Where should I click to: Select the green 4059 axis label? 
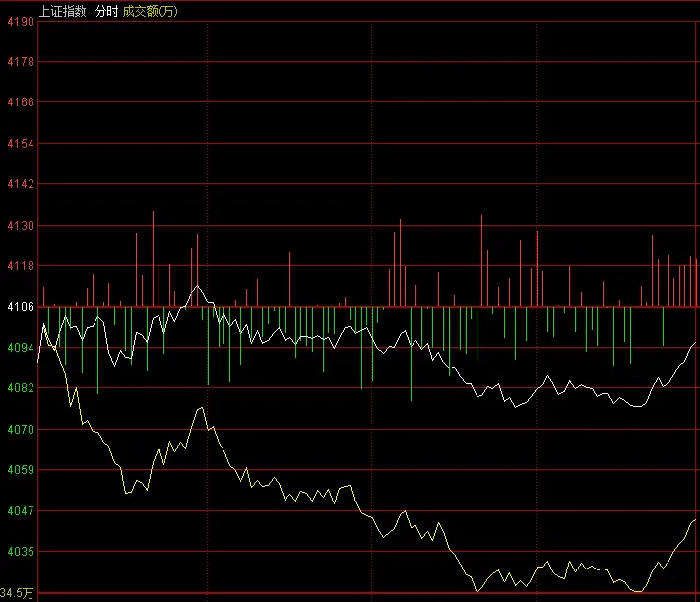(21, 470)
